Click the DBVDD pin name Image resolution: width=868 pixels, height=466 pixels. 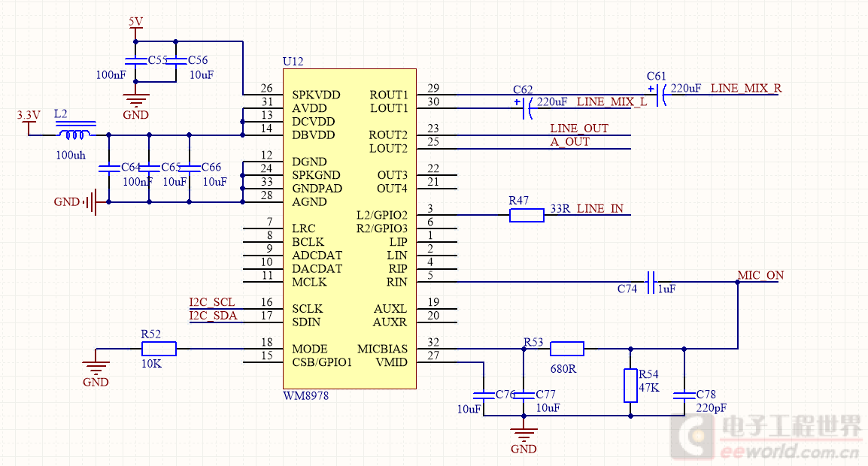pos(314,135)
